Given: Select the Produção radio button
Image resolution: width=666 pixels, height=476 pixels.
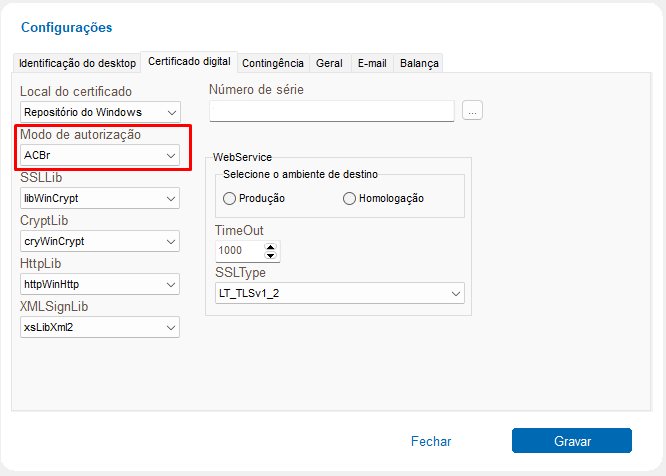Looking at the screenshot, I should 230,199.
